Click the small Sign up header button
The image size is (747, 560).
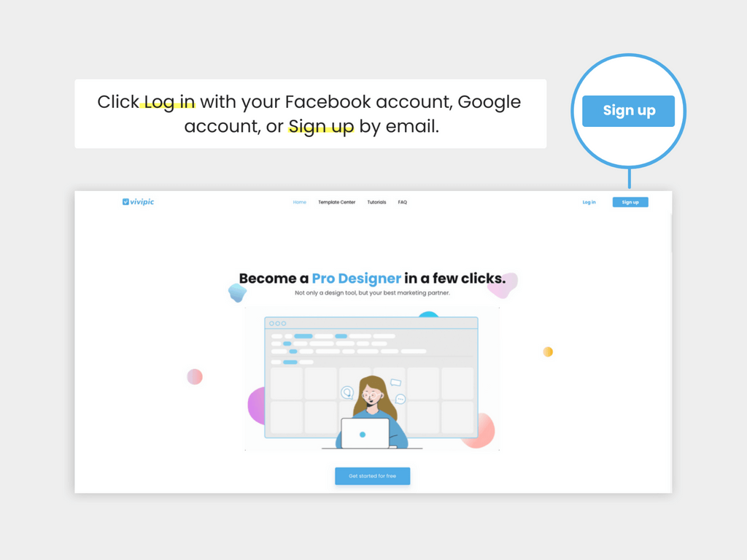tap(630, 203)
